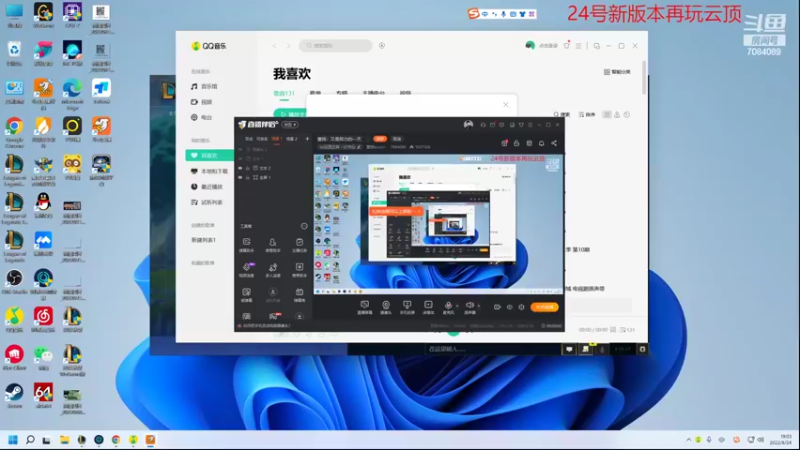Toggle lock of 全屏 1 source
Viewport: 800px width, 450px height.
tap(247, 178)
